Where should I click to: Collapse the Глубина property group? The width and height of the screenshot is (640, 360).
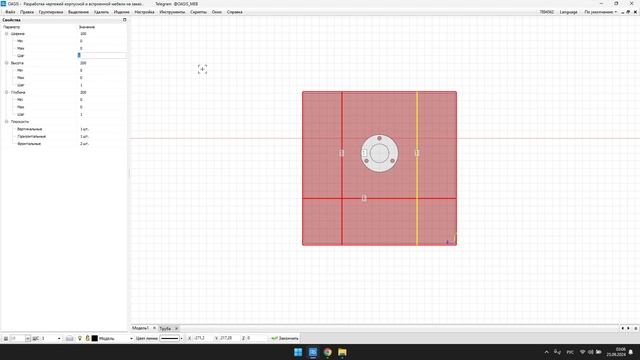(7, 92)
